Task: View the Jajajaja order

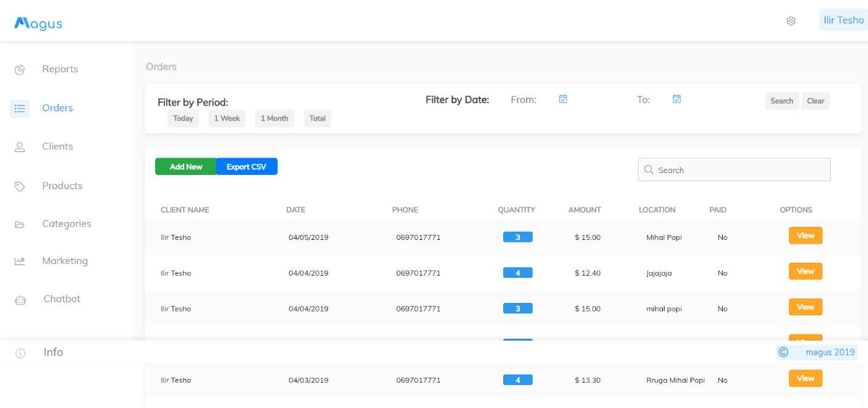Action: tap(806, 271)
